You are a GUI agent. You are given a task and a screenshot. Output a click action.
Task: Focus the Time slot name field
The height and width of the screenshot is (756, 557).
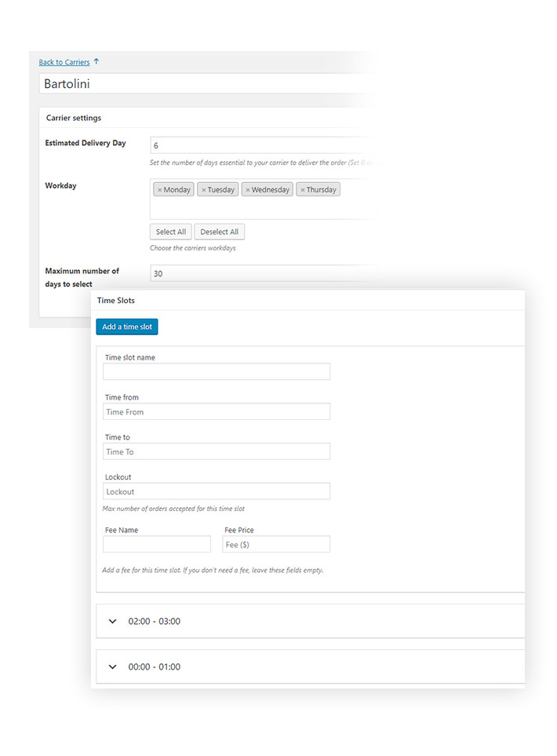coord(216,371)
